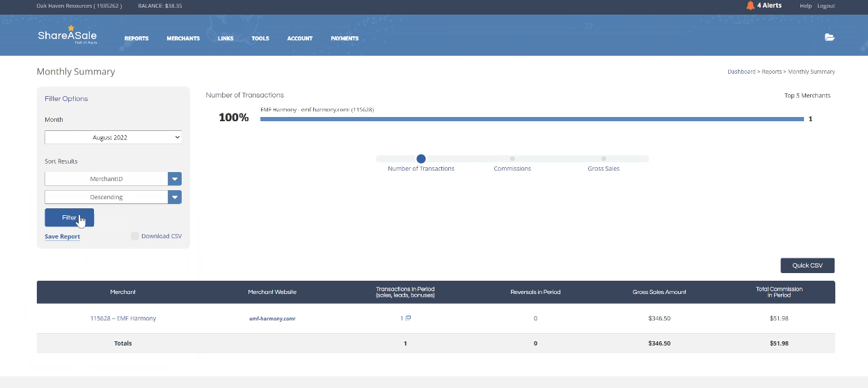Click the Reversals in Period header
Screen dimensions: 868x388
[535, 292]
